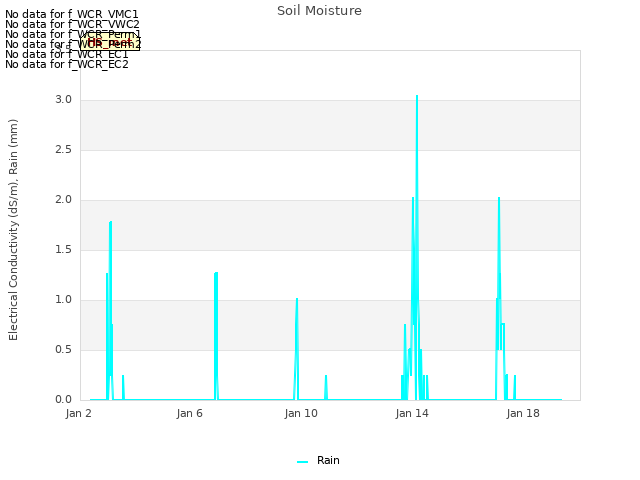This screenshot has height=480, width=640.
Task: Click the 'No data for f_WCR_VWC2' message
Action: [72, 24]
